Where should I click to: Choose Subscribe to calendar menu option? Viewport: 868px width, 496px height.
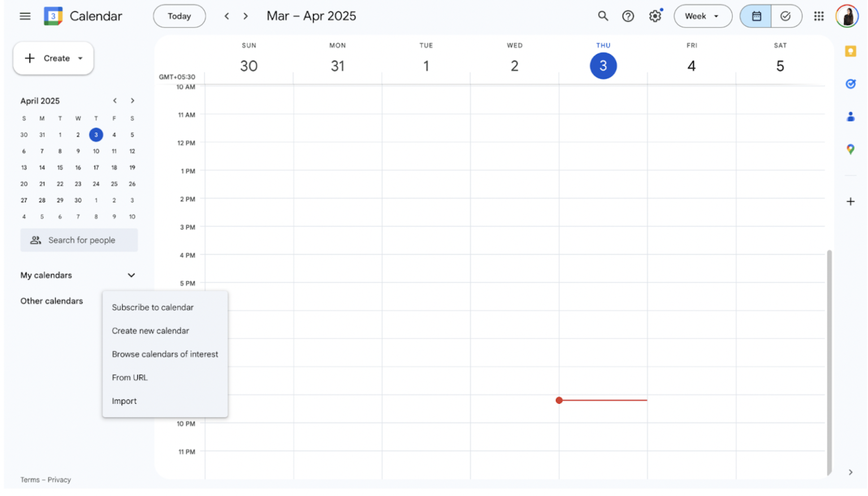click(153, 307)
